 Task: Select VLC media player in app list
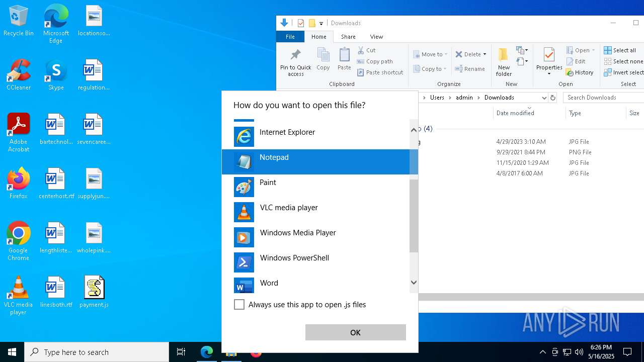tap(316, 212)
